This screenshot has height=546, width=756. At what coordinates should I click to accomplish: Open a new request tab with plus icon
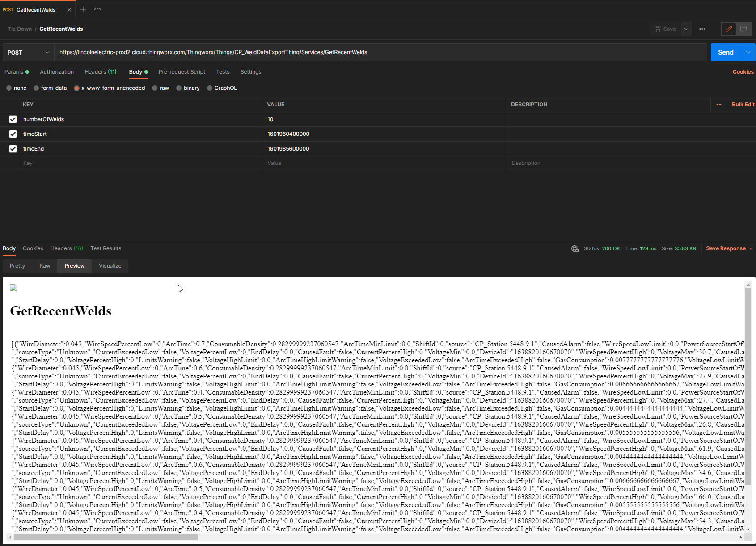coord(83,9)
